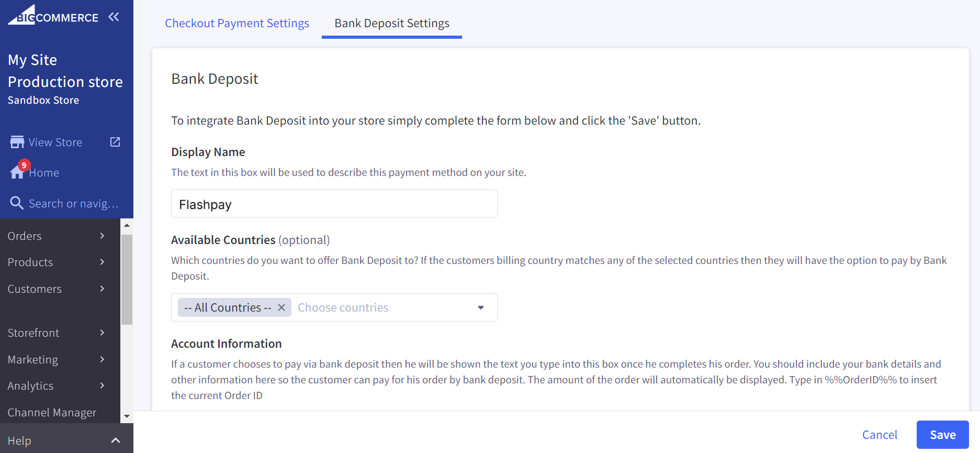Open the Available Countries dropdown arrow

coord(480,307)
